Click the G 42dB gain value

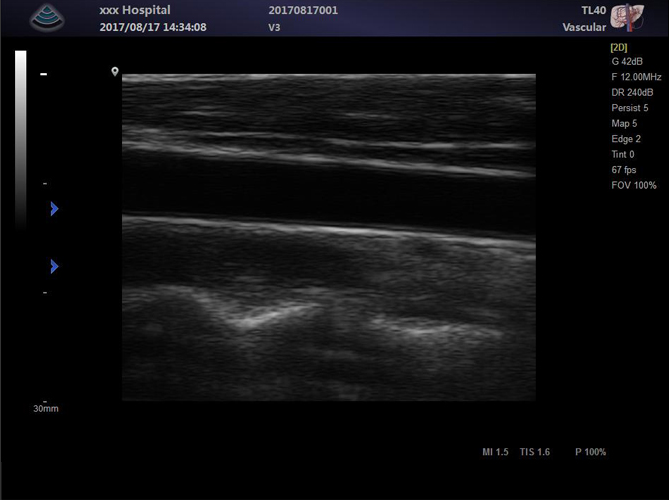click(x=627, y=61)
